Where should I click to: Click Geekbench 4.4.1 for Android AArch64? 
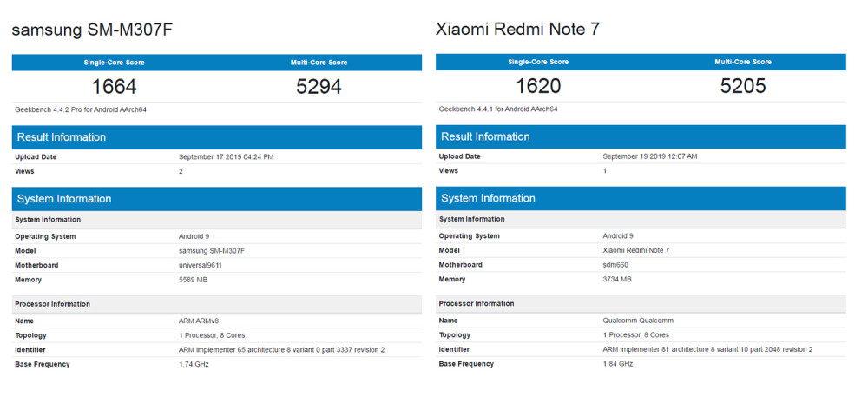498,109
